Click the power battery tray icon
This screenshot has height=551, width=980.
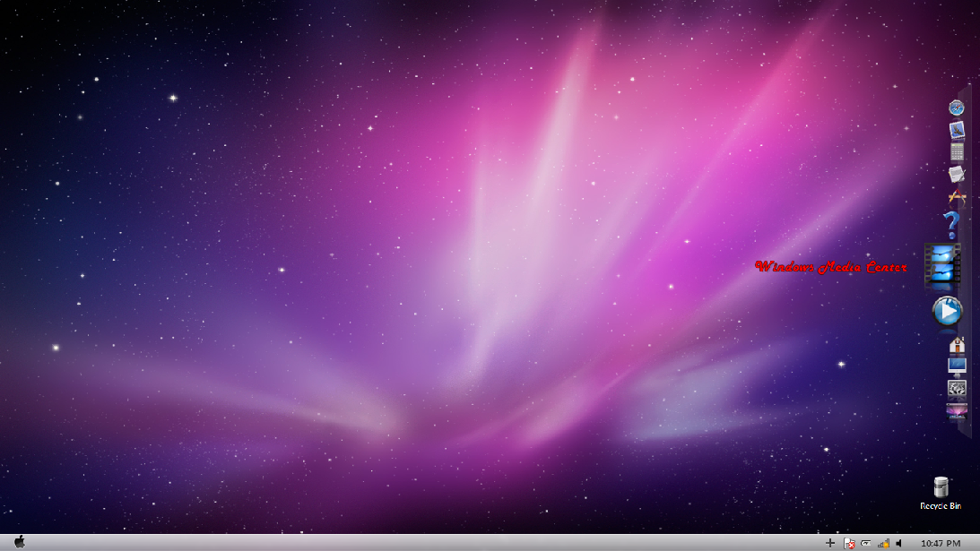click(865, 544)
